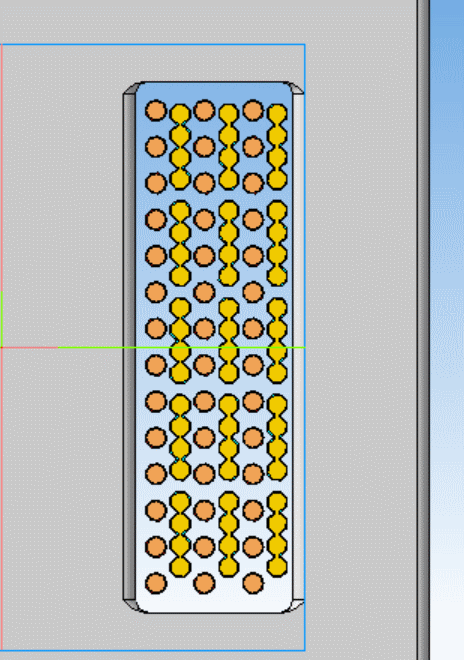The image size is (464, 660).
Task: Pick the top-right yellow chained pad group
Action: point(277,146)
